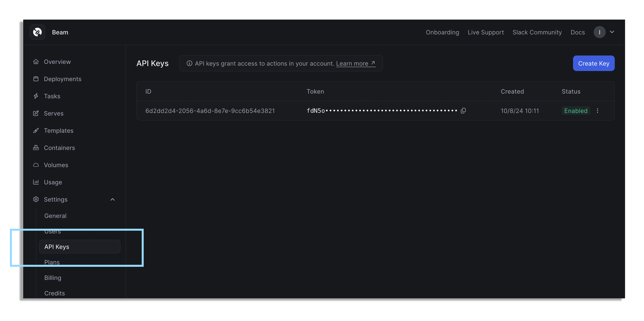
Task: Go to General settings
Action: click(55, 216)
